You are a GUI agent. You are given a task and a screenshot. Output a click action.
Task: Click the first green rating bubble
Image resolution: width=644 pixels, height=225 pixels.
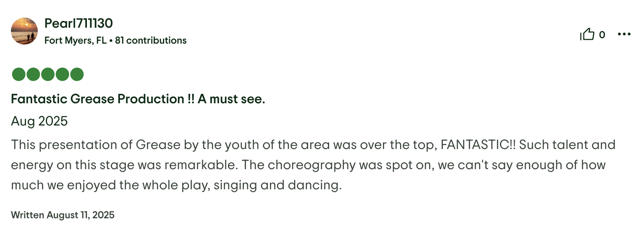pos(18,75)
